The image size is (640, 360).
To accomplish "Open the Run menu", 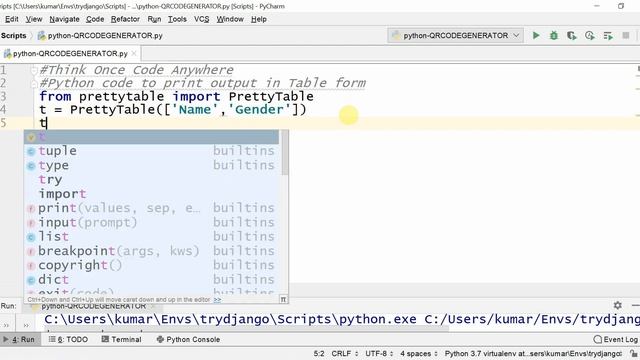I will pyautogui.click(x=154, y=19).
